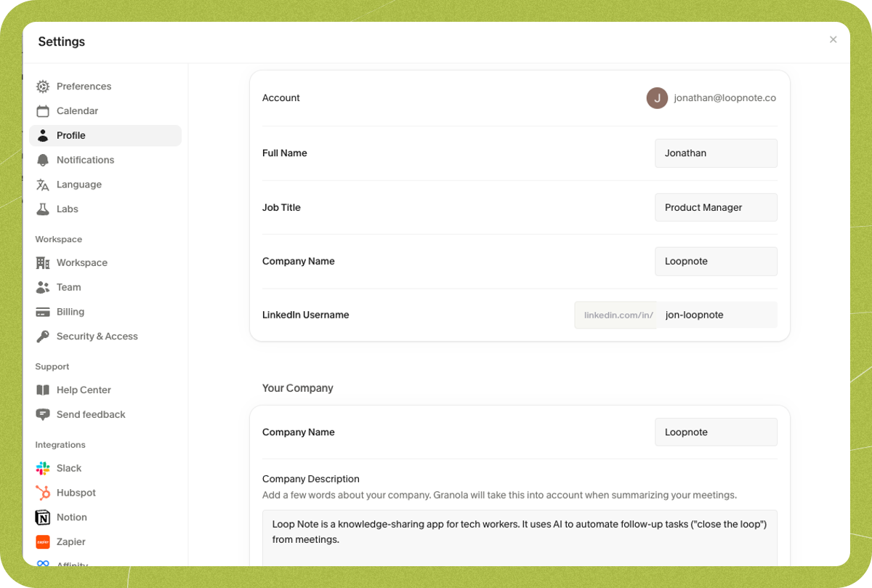This screenshot has width=872, height=588.
Task: Click the Security & Access key icon
Action: point(43,337)
